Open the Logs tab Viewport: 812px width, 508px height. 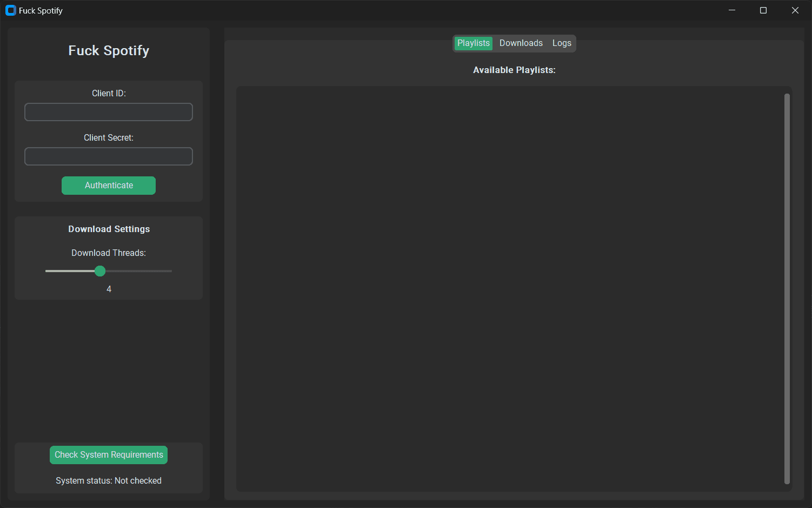click(562, 43)
